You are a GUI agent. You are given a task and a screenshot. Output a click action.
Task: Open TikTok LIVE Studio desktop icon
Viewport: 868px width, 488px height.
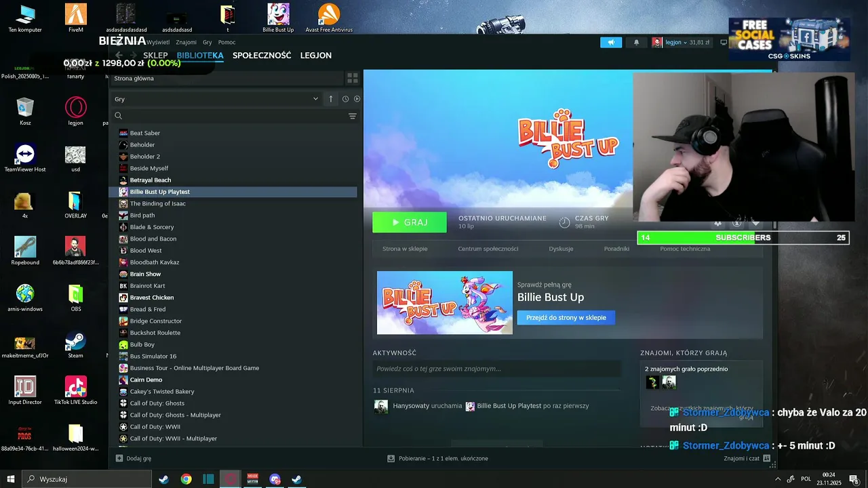(x=76, y=391)
